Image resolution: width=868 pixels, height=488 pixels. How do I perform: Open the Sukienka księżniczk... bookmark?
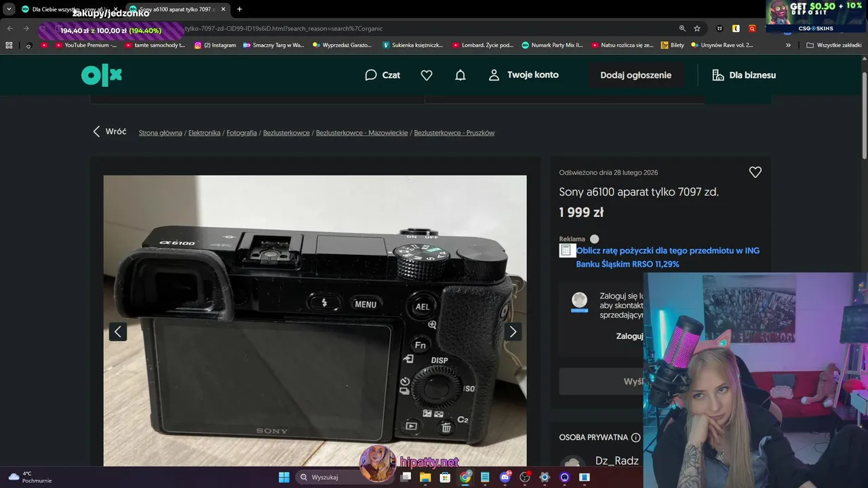coord(412,45)
